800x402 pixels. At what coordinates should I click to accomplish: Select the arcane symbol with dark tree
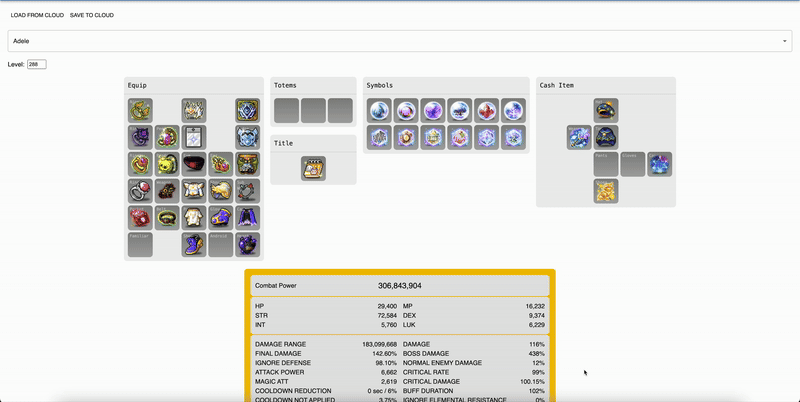click(459, 111)
